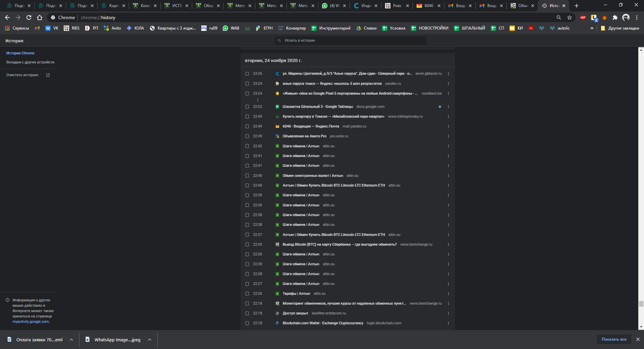Click the open-in-new icon beside Очистить историю
The image size is (644, 349).
tap(48, 75)
